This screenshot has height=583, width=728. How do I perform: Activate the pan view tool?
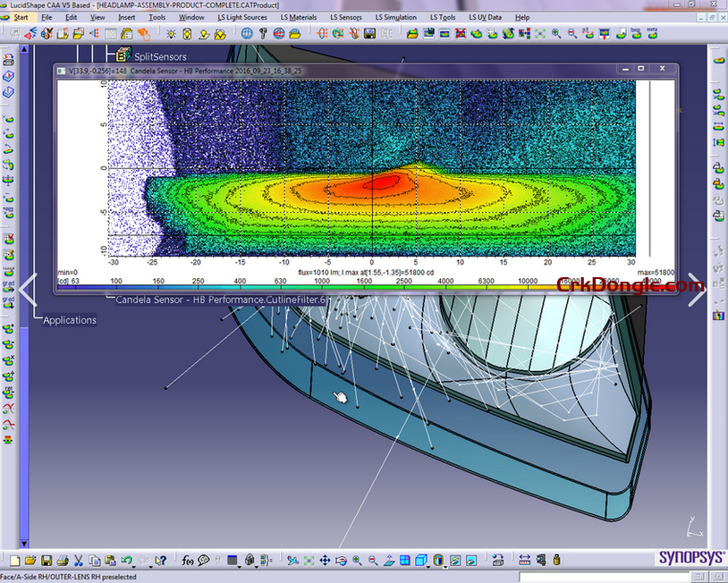pos(325,561)
